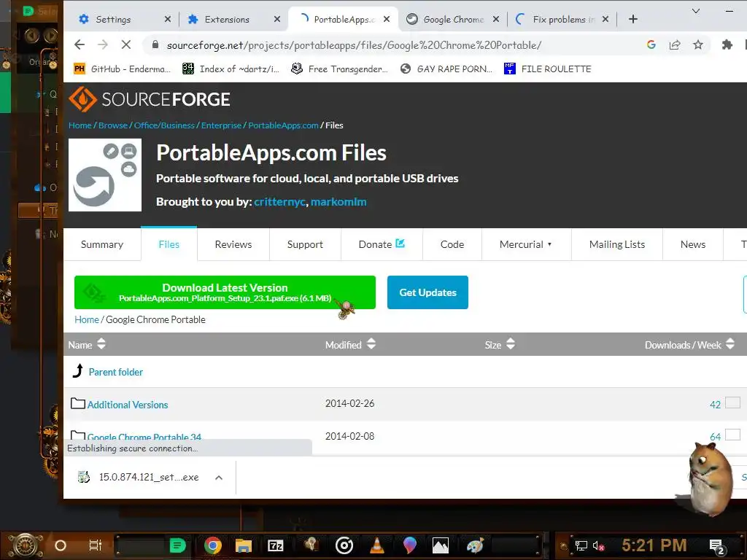Sort files by Name column

coord(87,344)
